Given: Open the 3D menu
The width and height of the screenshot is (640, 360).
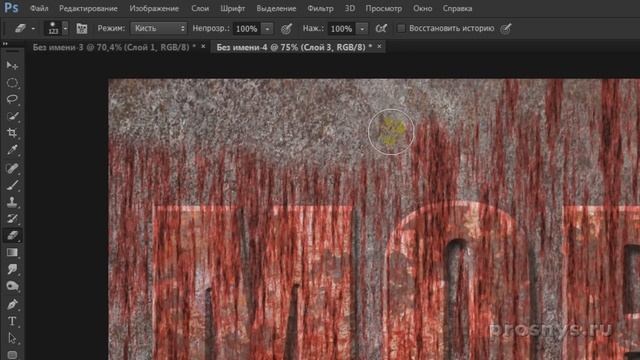Looking at the screenshot, I should [350, 8].
